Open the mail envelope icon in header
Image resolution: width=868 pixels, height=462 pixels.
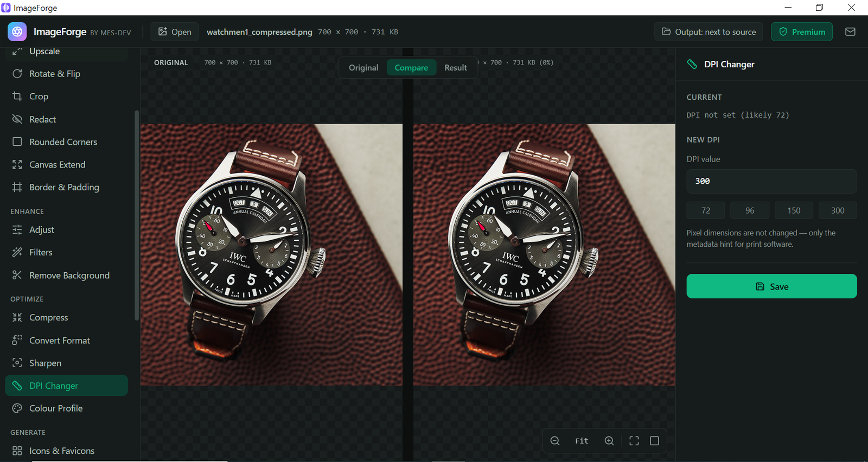coord(850,32)
